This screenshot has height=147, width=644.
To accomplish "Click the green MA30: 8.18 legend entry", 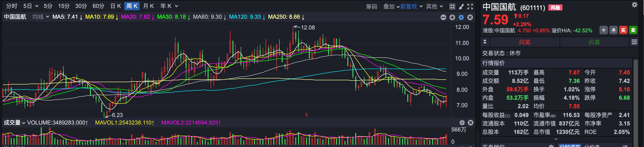I will [174, 17].
